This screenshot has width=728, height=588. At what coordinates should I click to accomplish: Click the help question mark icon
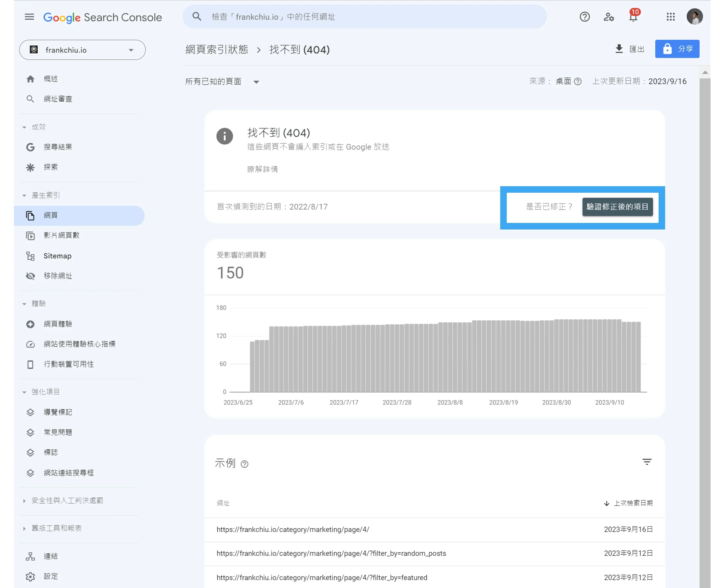click(x=584, y=17)
